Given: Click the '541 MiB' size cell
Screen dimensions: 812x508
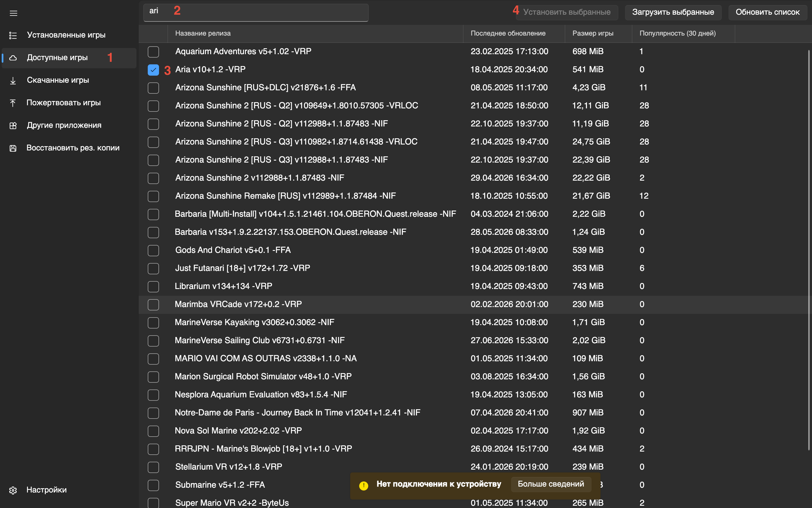Looking at the screenshot, I should click(588, 69).
